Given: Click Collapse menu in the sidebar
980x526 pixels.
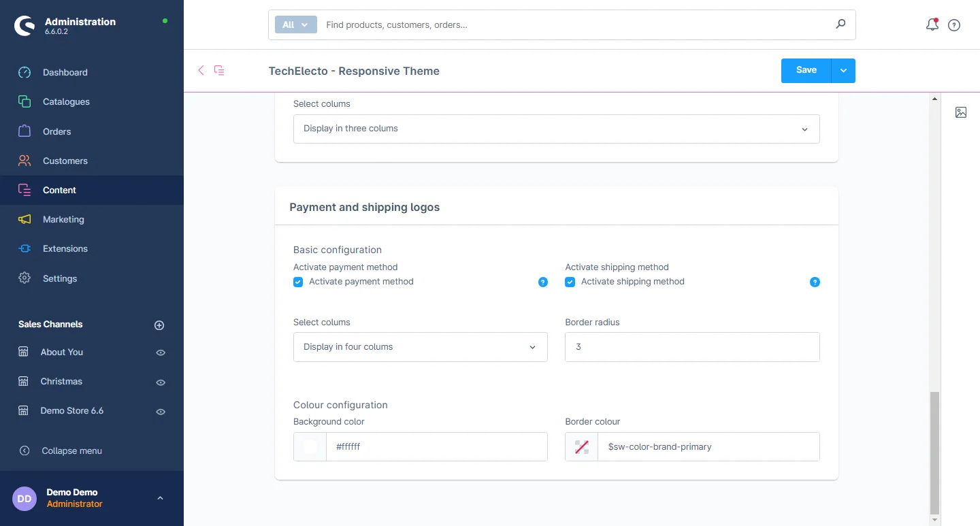Looking at the screenshot, I should [71, 450].
